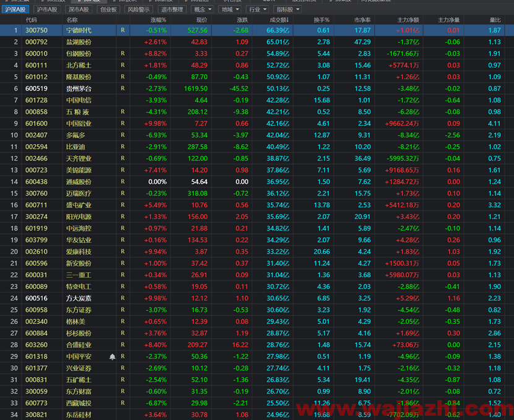Sort by 市净率 column header

pyautogui.click(x=362, y=20)
